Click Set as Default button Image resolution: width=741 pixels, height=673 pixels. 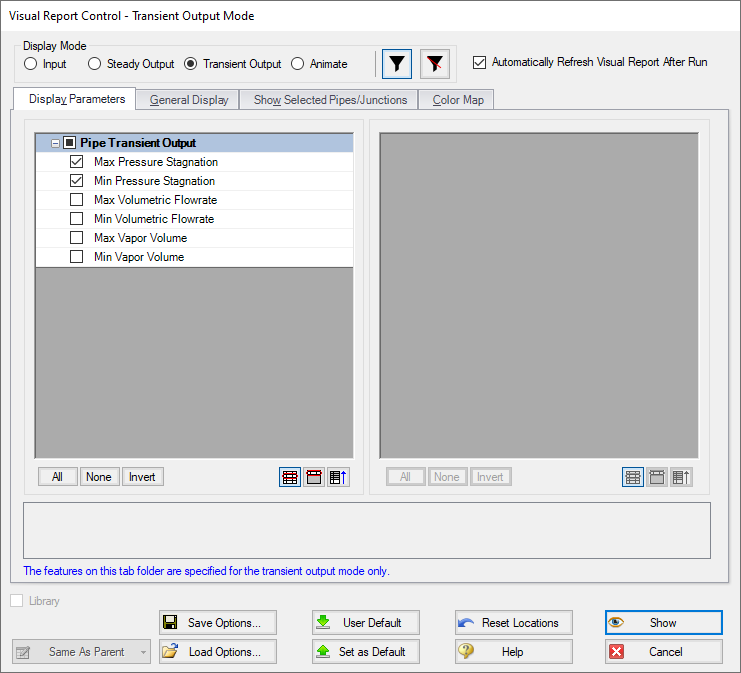pos(366,652)
